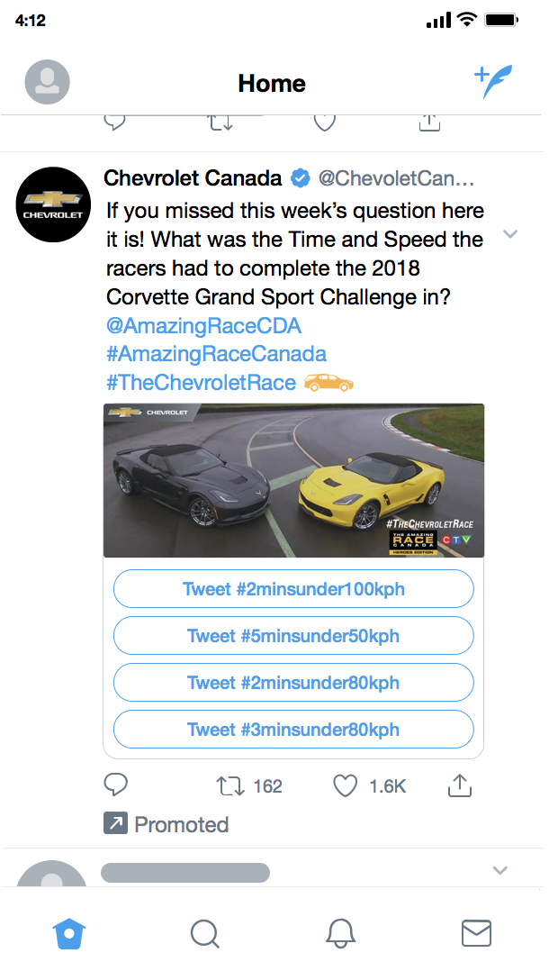Switch to Home tab in bottom bar
549x980 pixels.
click(x=69, y=933)
